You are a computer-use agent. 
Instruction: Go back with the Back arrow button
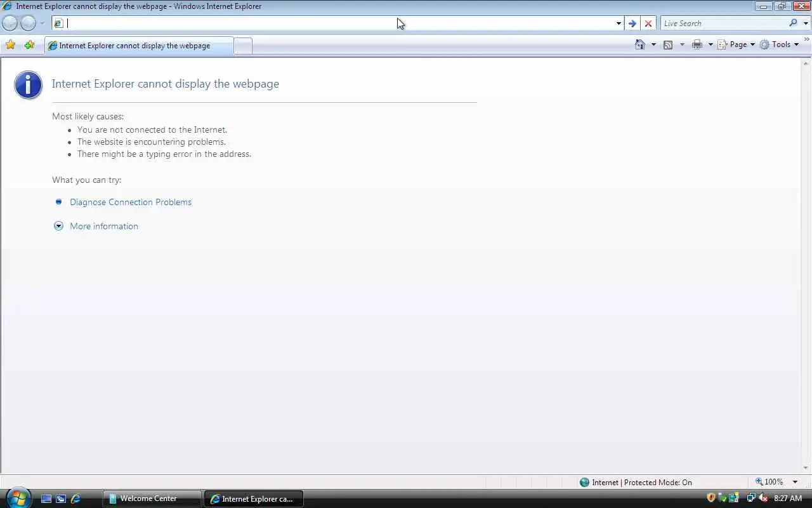pyautogui.click(x=10, y=23)
